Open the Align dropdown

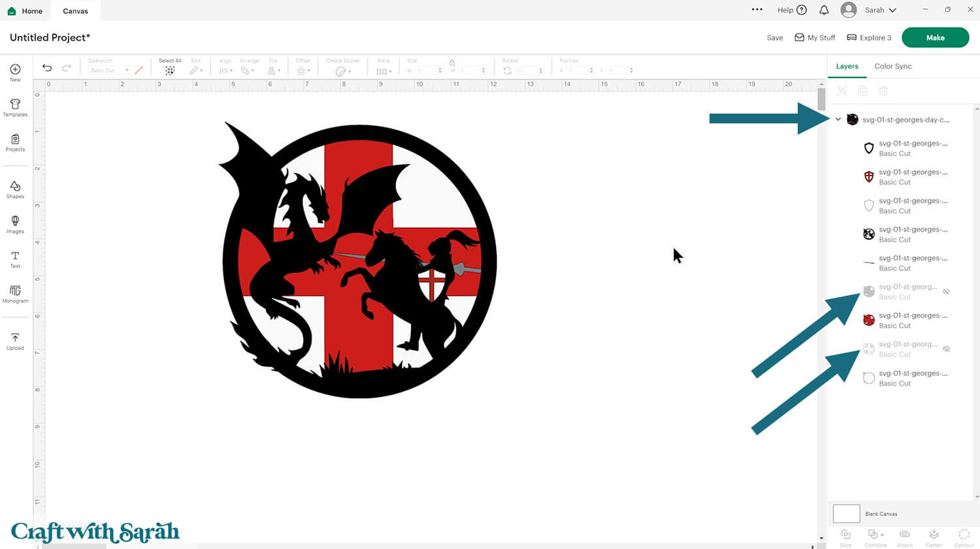coord(225,71)
